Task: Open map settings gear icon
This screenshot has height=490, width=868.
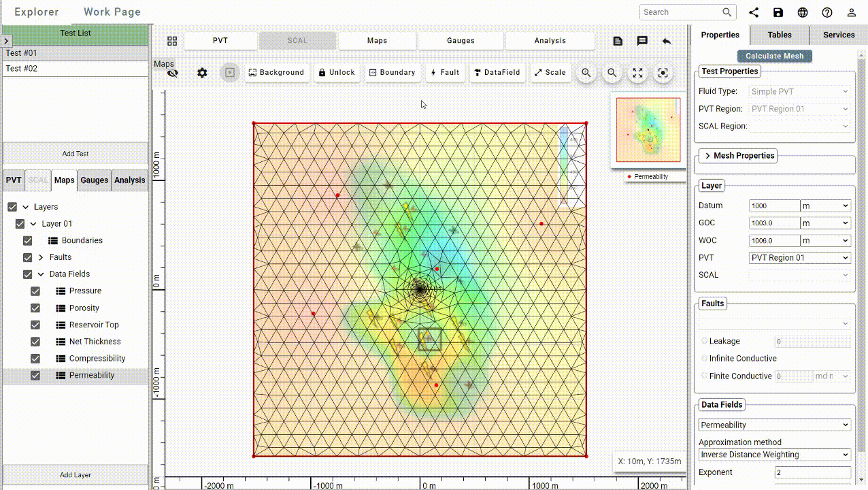Action: pos(202,73)
